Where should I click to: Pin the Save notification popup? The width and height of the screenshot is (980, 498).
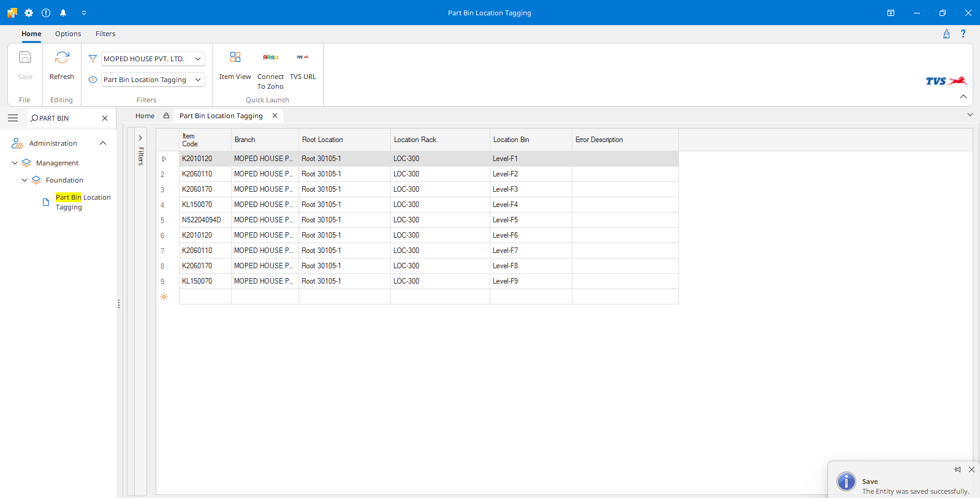957,470
